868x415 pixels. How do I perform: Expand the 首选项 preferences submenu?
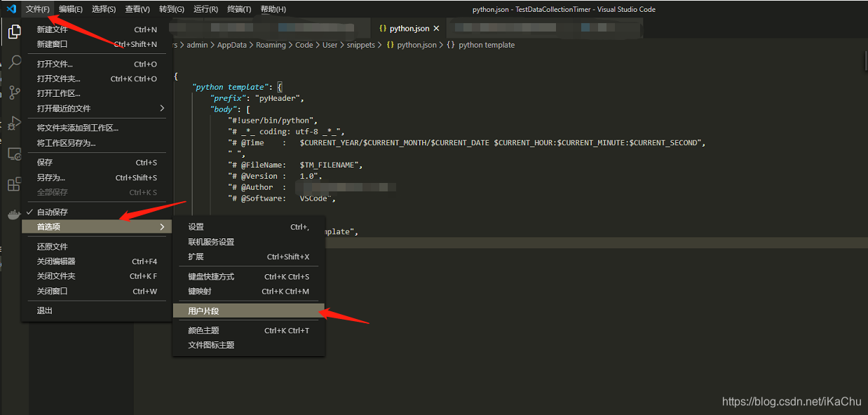pyautogui.click(x=97, y=226)
